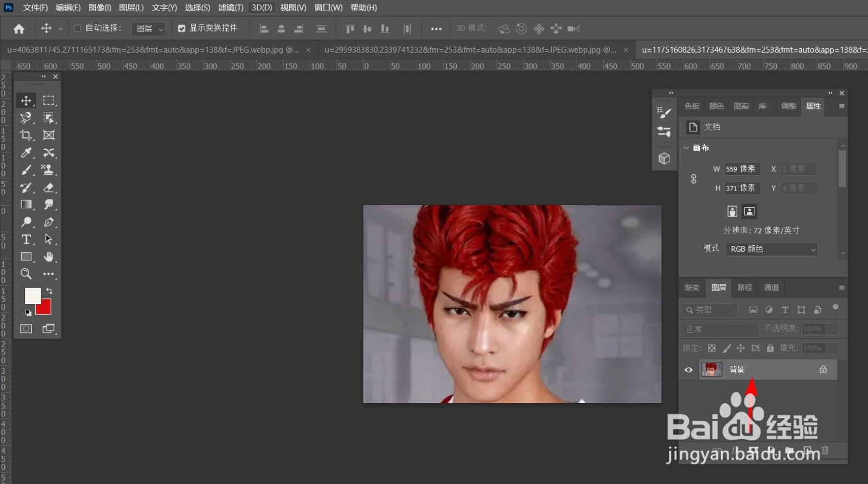This screenshot has width=868, height=484.
Task: Select the Gradient tool
Action: (x=25, y=205)
